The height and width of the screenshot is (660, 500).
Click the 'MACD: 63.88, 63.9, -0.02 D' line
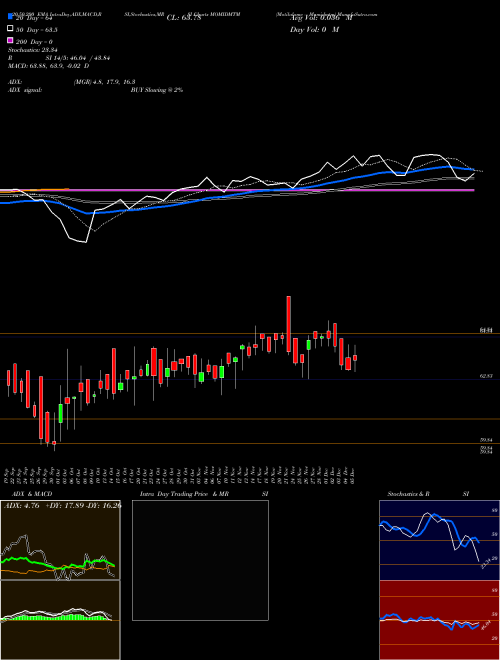49,66
